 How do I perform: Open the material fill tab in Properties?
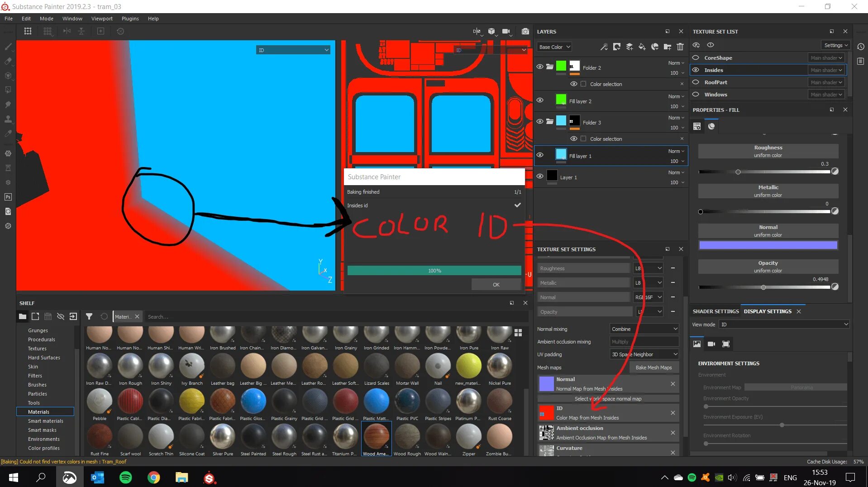pos(711,126)
